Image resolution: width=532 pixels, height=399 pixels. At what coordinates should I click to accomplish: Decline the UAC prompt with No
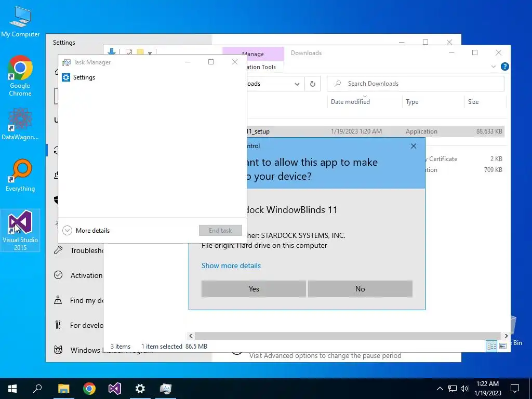(x=360, y=289)
